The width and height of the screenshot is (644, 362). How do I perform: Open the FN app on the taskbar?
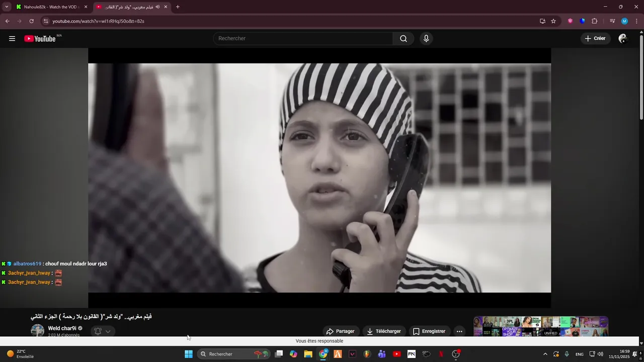(x=412, y=354)
